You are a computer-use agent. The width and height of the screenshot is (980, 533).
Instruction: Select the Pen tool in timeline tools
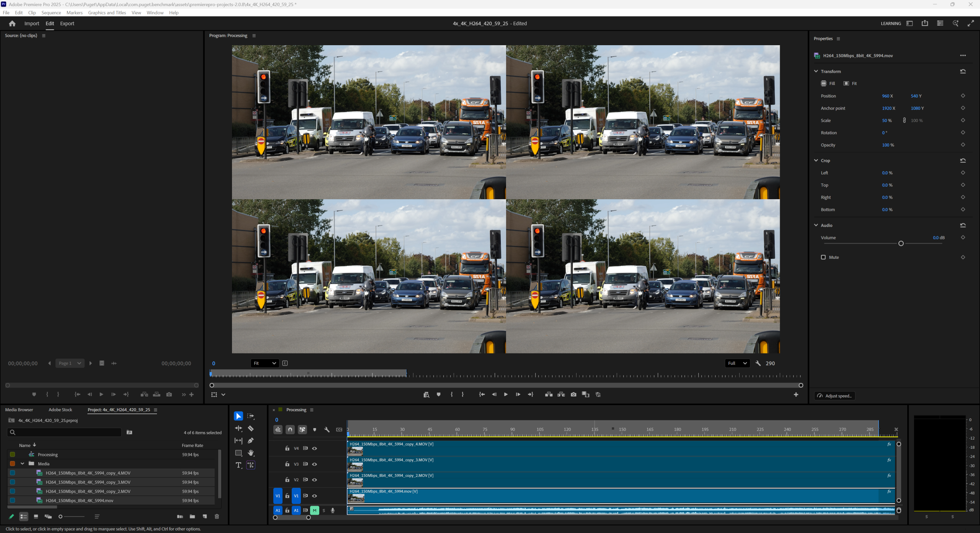pyautogui.click(x=251, y=441)
